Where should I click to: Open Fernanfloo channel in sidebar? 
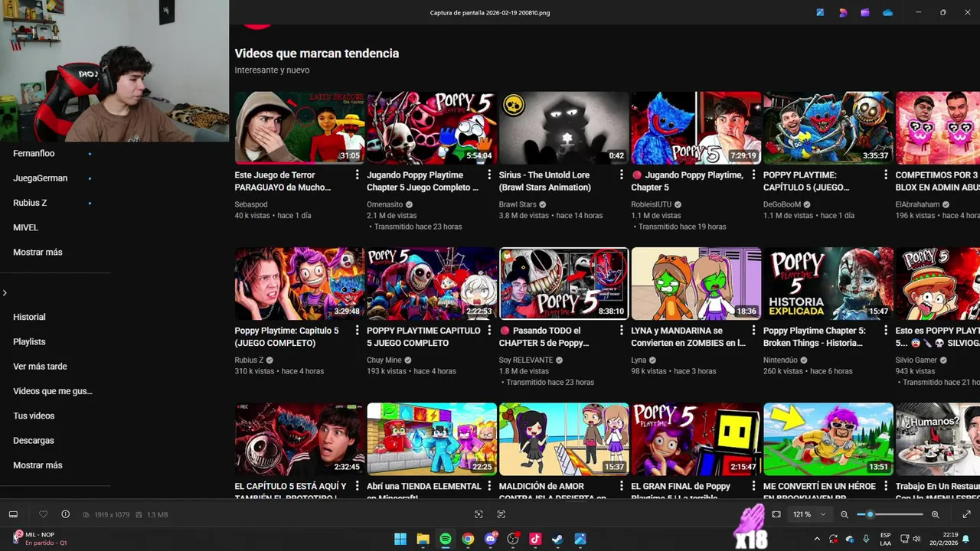pyautogui.click(x=34, y=154)
